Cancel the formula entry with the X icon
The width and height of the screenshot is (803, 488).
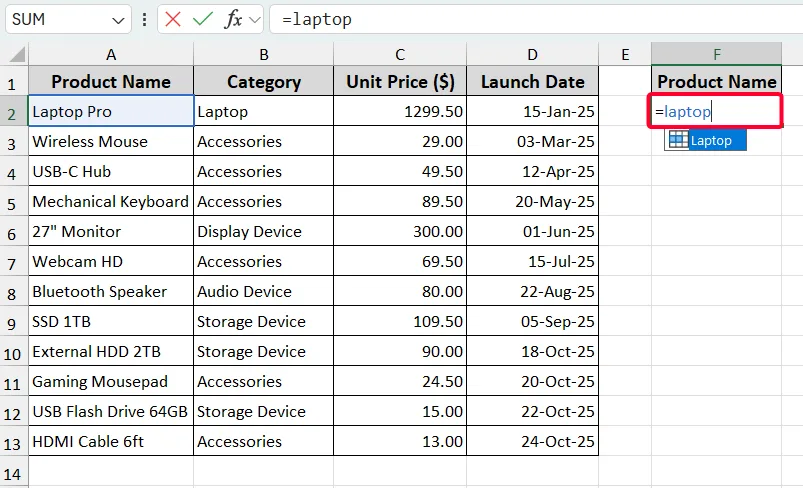[173, 19]
